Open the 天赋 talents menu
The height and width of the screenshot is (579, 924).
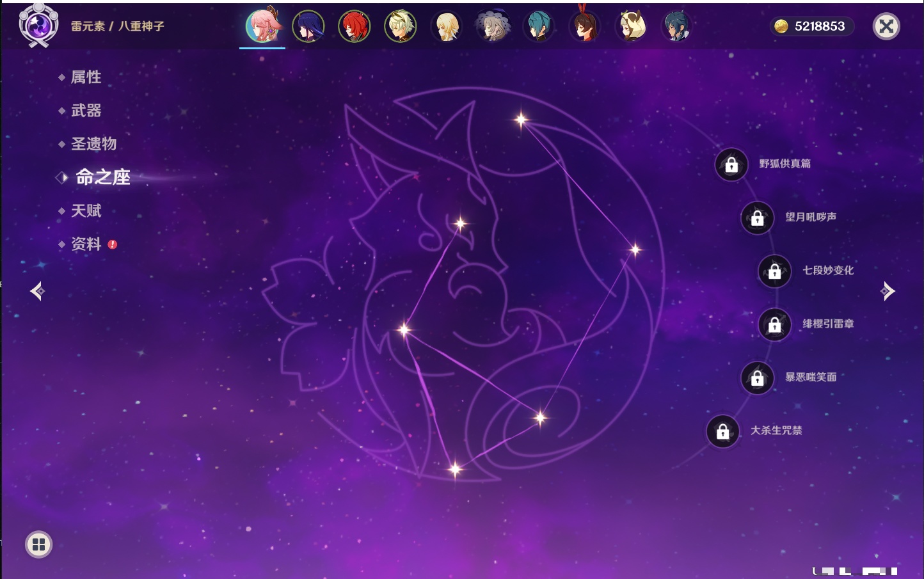86,210
